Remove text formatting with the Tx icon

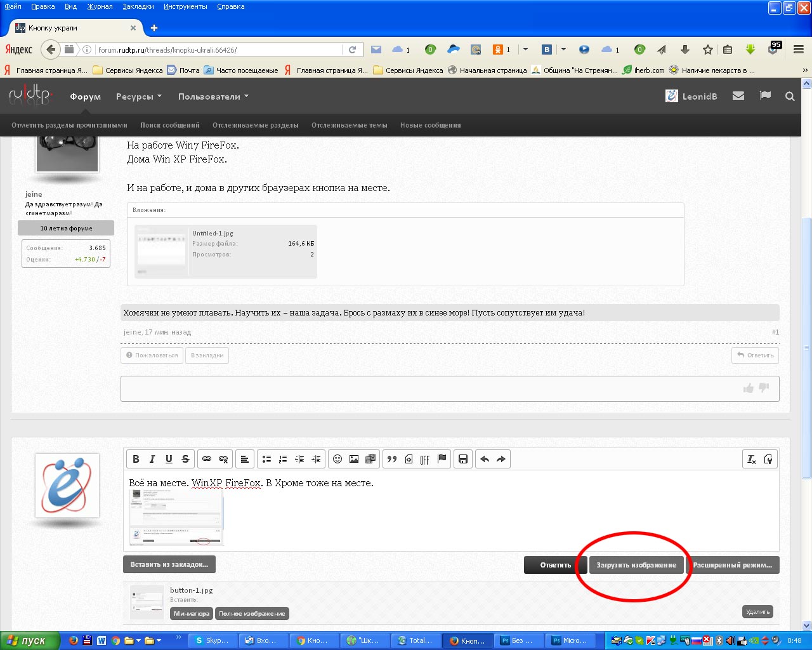pos(752,459)
